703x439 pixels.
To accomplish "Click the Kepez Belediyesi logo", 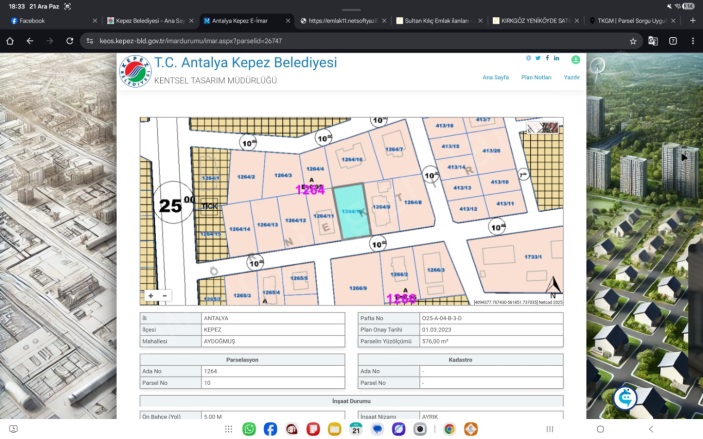I will [134, 70].
